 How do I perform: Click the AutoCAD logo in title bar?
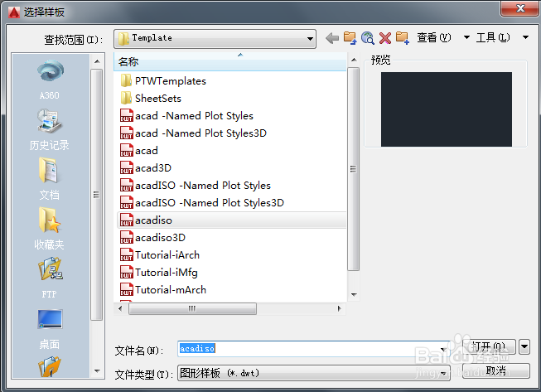click(x=14, y=12)
